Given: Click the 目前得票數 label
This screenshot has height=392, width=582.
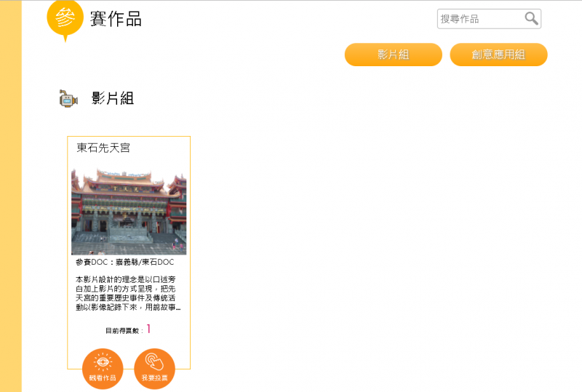Looking at the screenshot, I should 122,331.
